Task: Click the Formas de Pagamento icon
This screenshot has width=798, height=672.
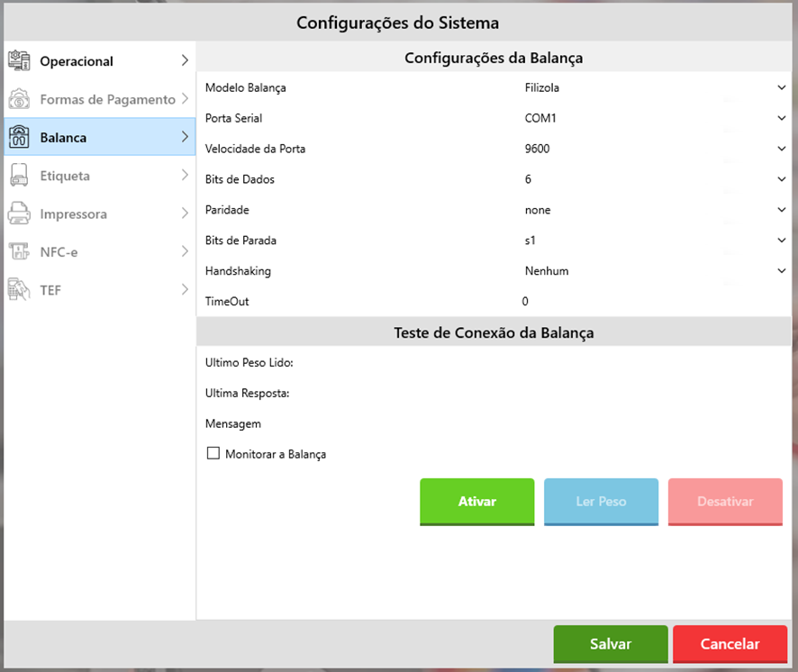Action: [19, 99]
